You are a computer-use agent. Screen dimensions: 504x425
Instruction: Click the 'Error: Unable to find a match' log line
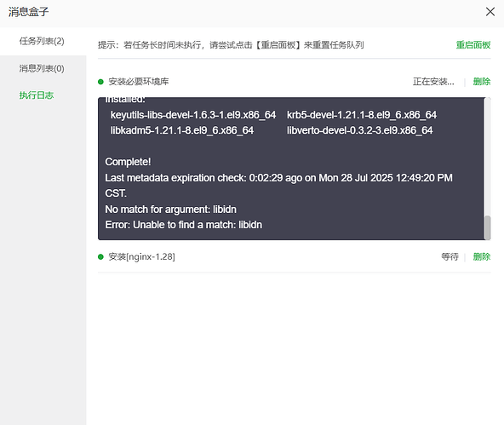click(184, 225)
